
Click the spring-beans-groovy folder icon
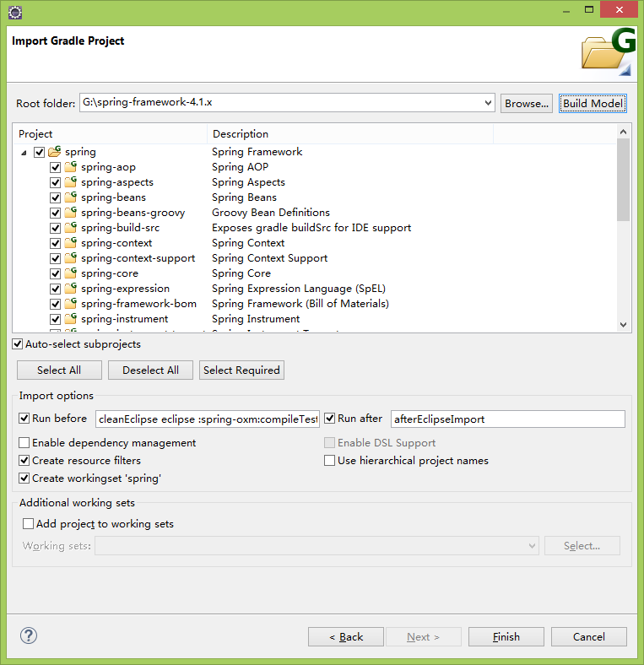pos(70,213)
